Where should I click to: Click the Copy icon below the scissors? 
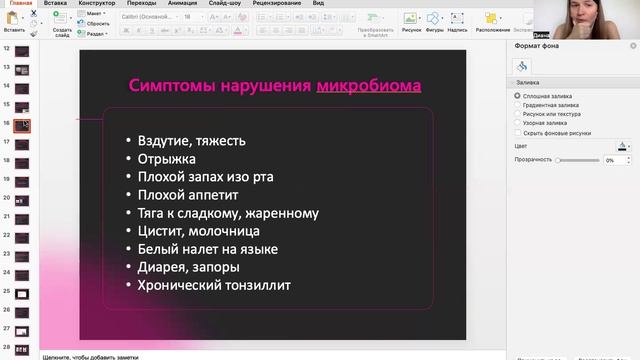pyautogui.click(x=34, y=24)
